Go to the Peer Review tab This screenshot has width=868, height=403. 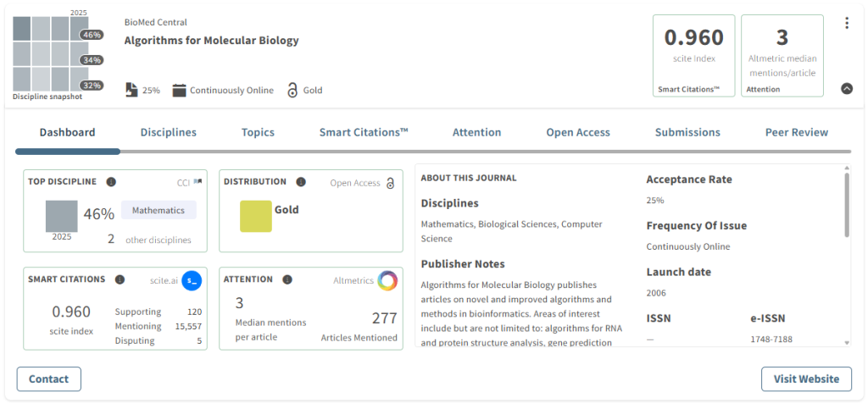tap(797, 133)
